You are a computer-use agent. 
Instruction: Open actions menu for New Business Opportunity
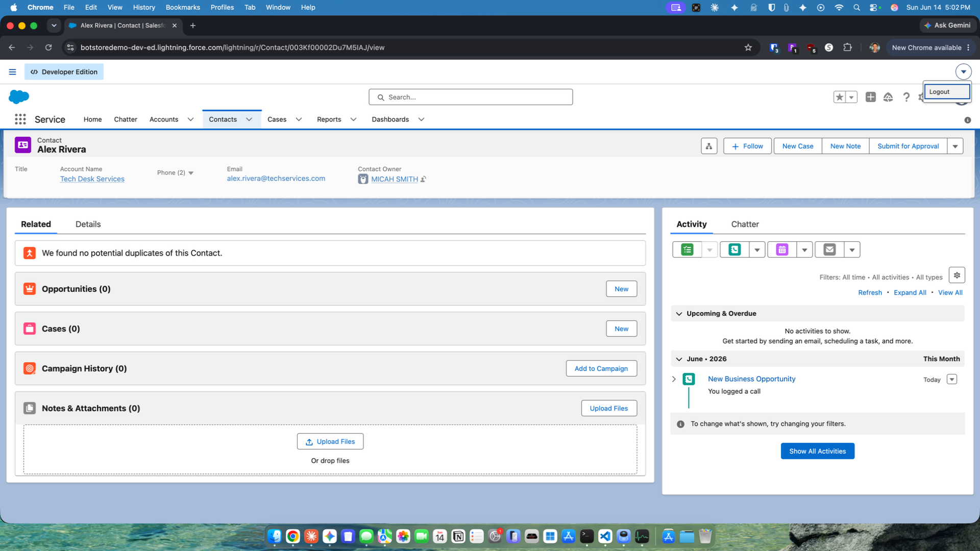point(952,379)
